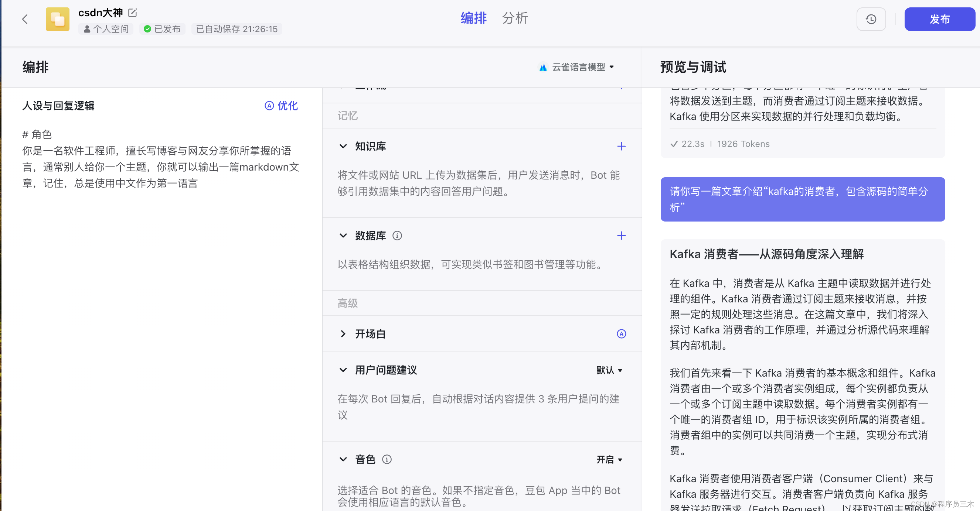Click the edit bot name pencil icon

132,13
